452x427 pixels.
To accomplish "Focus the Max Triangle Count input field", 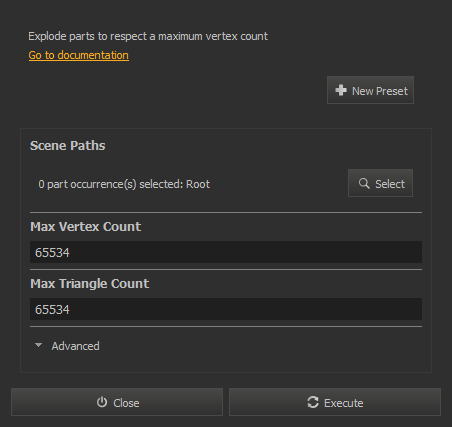I will click(226, 309).
